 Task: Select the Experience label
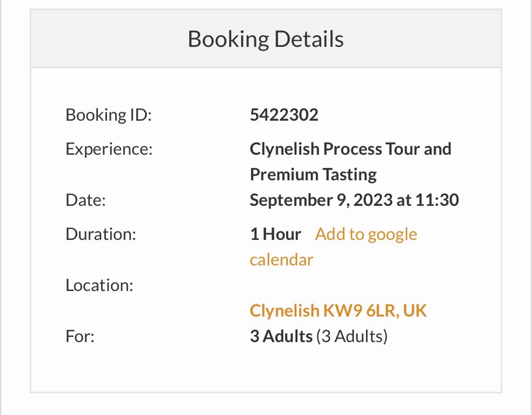pos(109,149)
